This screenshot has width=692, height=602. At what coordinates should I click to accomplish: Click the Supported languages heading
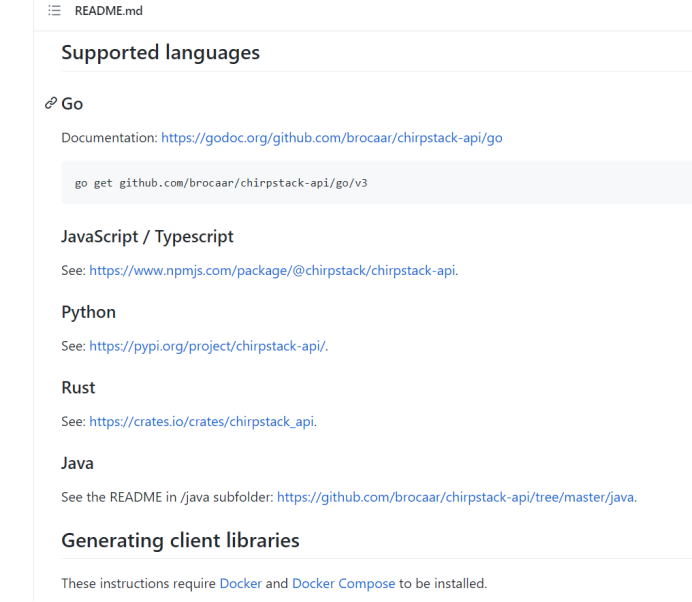pos(160,53)
